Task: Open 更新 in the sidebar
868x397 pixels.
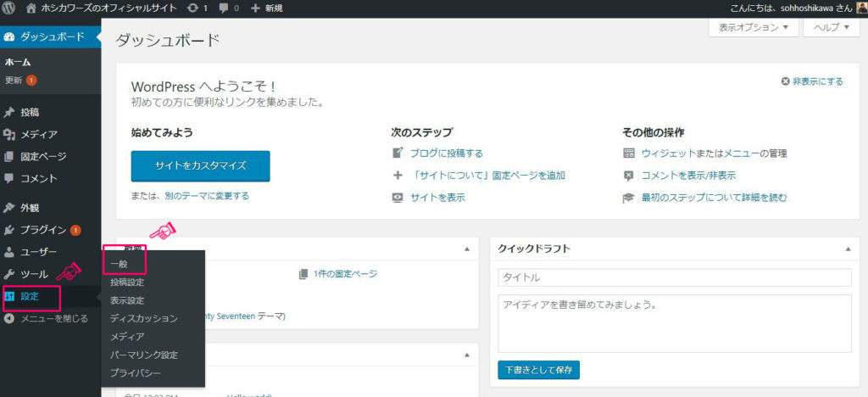Action: 14,81
